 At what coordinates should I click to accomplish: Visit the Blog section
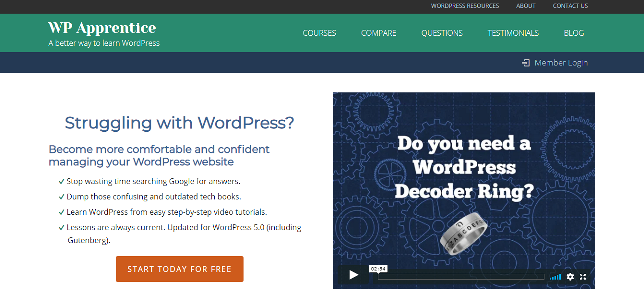(574, 33)
